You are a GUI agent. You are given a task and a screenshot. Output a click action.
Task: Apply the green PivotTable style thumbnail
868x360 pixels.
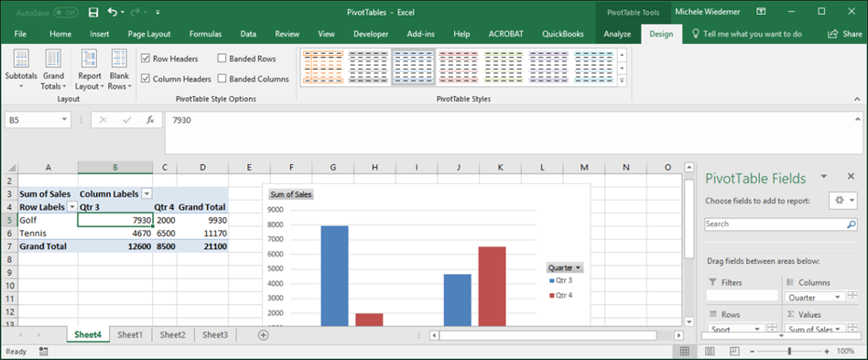pyautogui.click(x=504, y=67)
